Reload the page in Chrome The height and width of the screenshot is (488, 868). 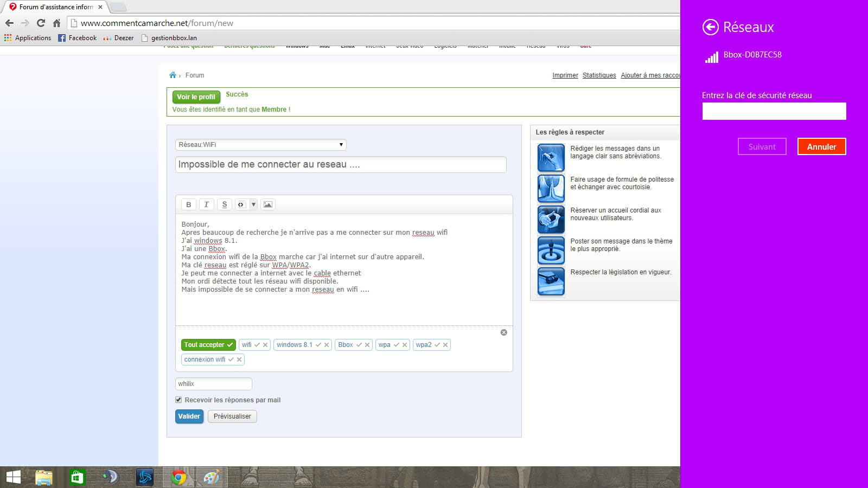click(41, 23)
